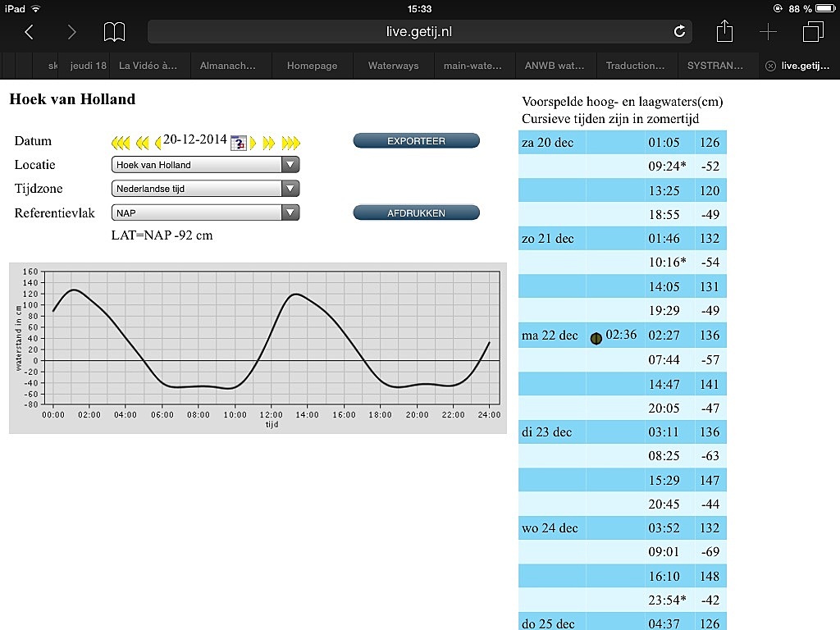Image resolution: width=840 pixels, height=630 pixels.
Task: Jump back with the triple left arrow by Datum
Action: click(x=121, y=143)
